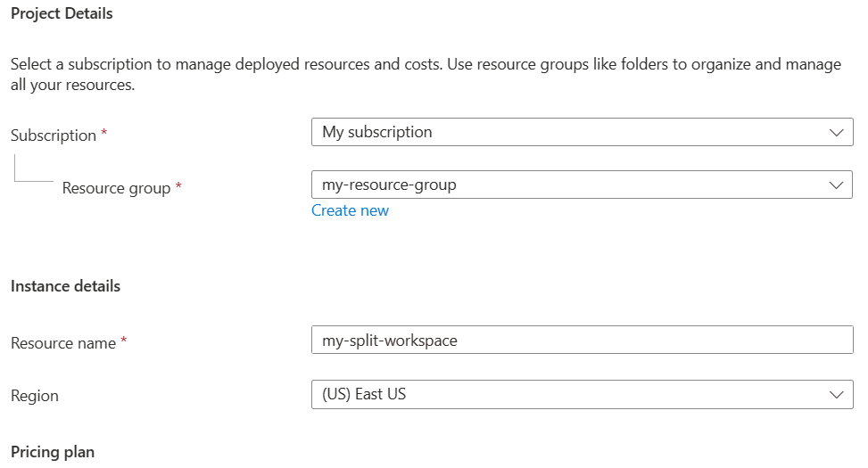The height and width of the screenshot is (468, 868).
Task: Click the chevron arrow in the Subscription field
Action: point(836,132)
